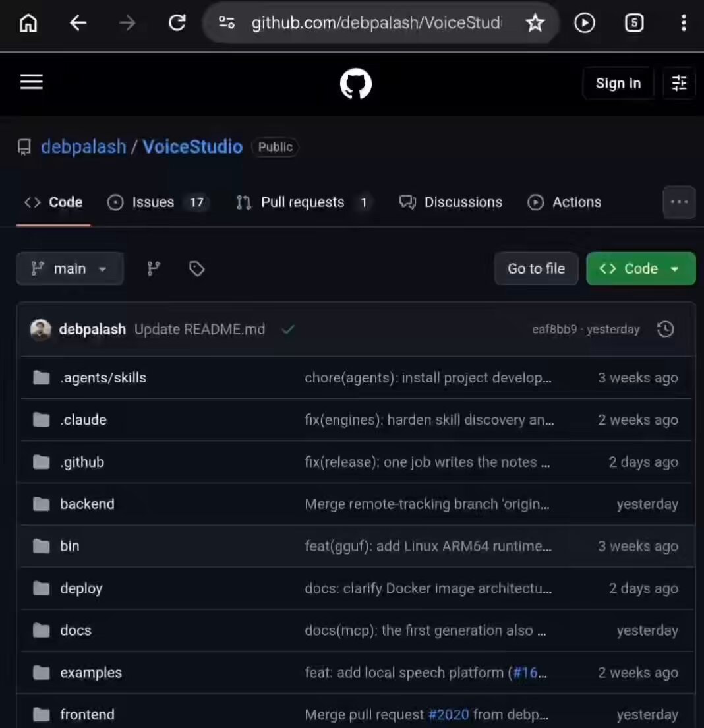Open the VoiceStudio repository link
The width and height of the screenshot is (704, 728).
point(192,146)
